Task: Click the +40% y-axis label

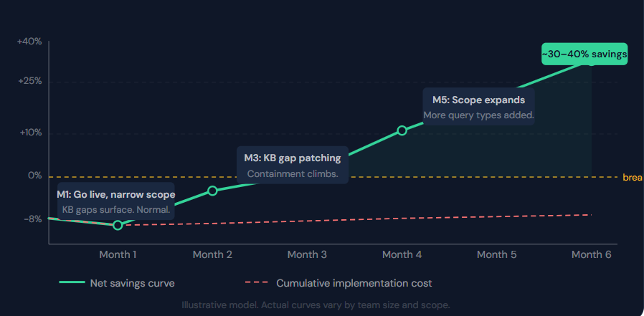Action: pyautogui.click(x=29, y=42)
